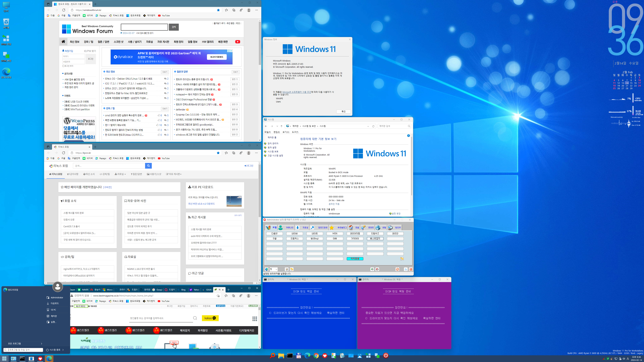This screenshot has height=362, width=644.
Task: Open 고급 시스템 설정 in System window sidebar
Action: point(275,156)
